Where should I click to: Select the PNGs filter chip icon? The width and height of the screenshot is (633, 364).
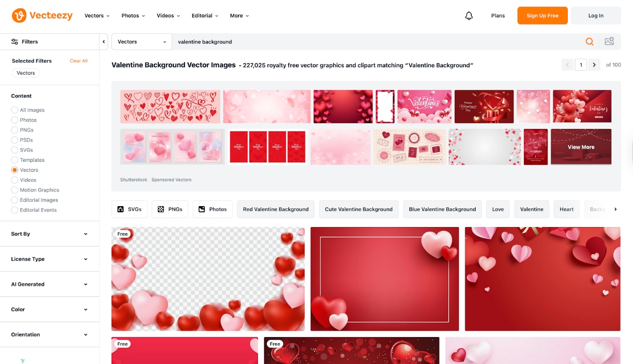(159, 209)
